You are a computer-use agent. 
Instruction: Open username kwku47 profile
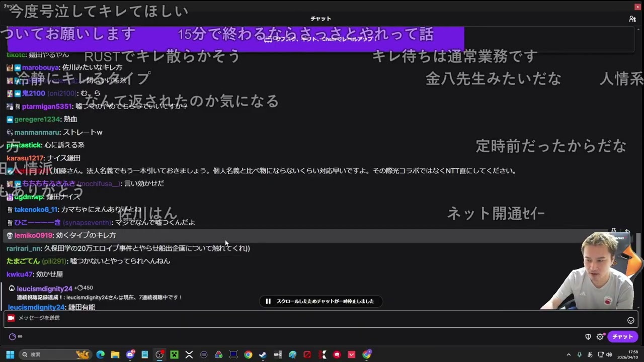click(20, 274)
